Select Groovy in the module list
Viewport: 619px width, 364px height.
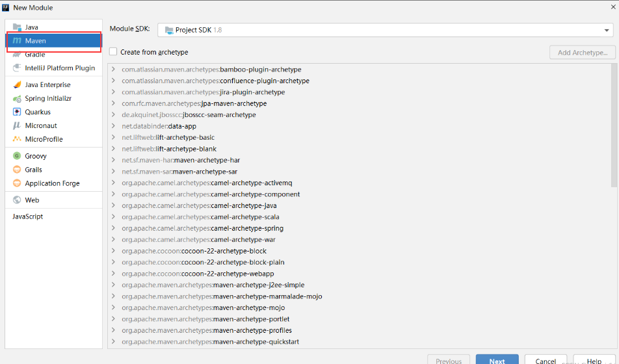pyautogui.click(x=54, y=156)
